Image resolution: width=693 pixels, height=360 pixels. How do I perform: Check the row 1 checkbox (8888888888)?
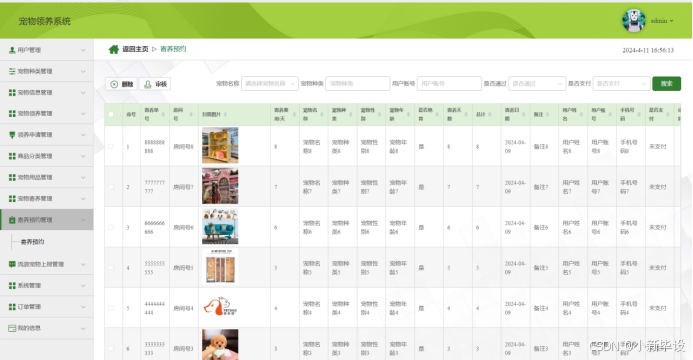(x=111, y=146)
